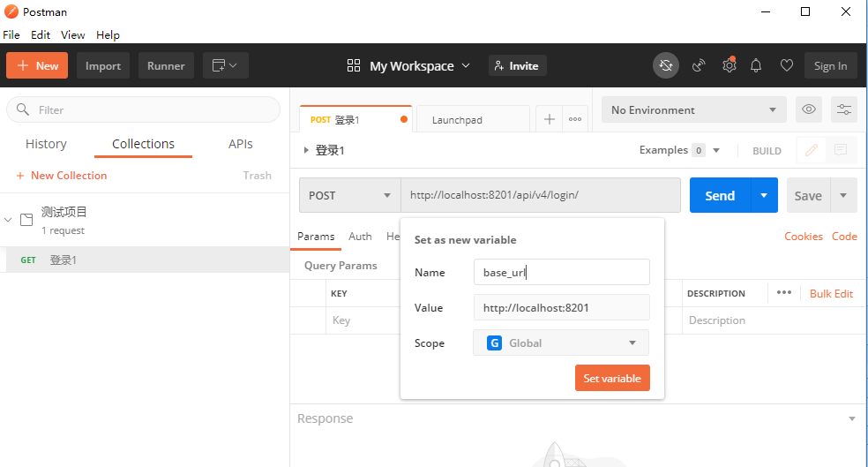Click the BUILD mode button
The image size is (868, 467).
coord(767,151)
